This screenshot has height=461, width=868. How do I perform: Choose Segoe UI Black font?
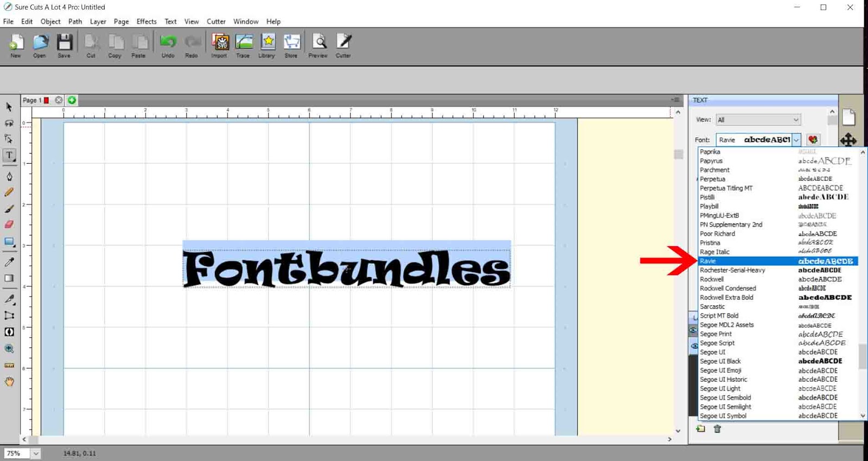tap(778, 361)
